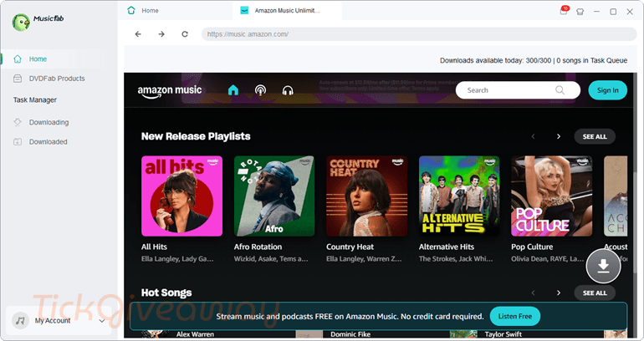Click the Downloading sidebar icon

pyautogui.click(x=18, y=122)
